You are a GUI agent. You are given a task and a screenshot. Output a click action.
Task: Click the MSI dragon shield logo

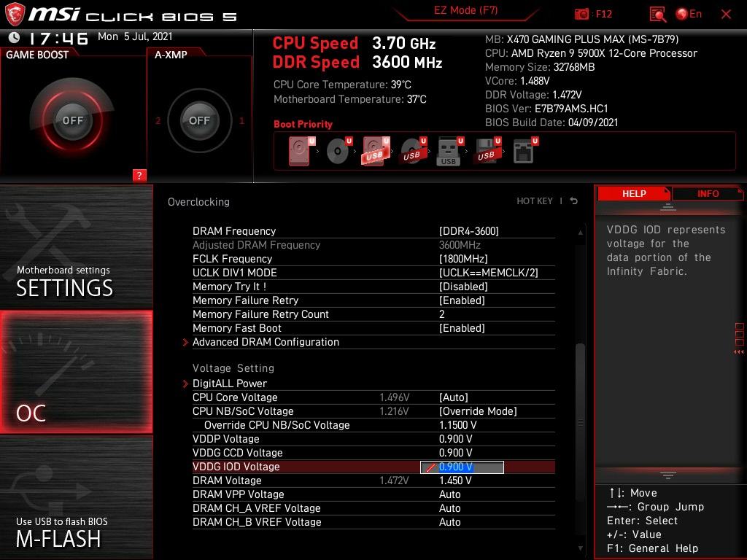pos(15,15)
